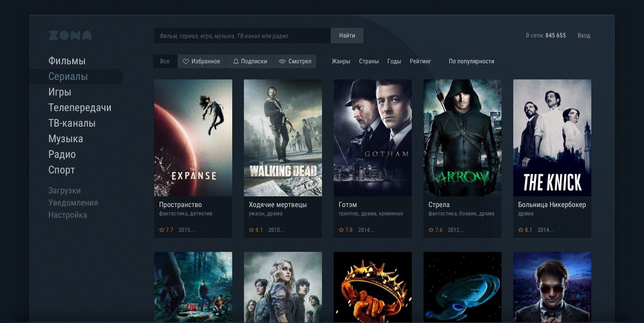Click the star rating 7.8 under Готэм

coord(345,230)
